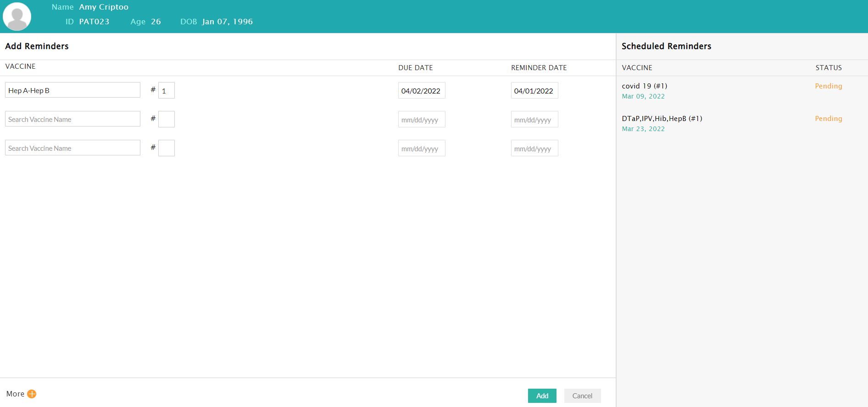868x407 pixels.
Task: Select the covid 19 (#1) scheduled reminder
Action: coord(644,86)
